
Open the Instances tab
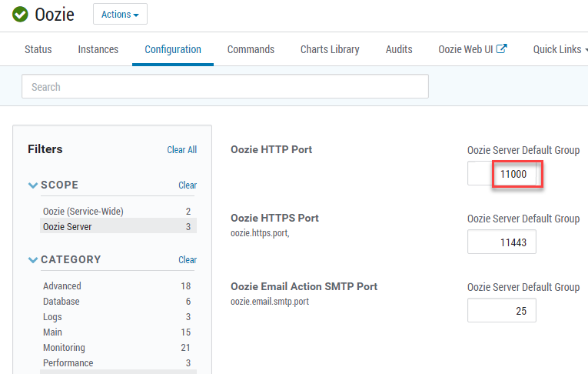98,49
